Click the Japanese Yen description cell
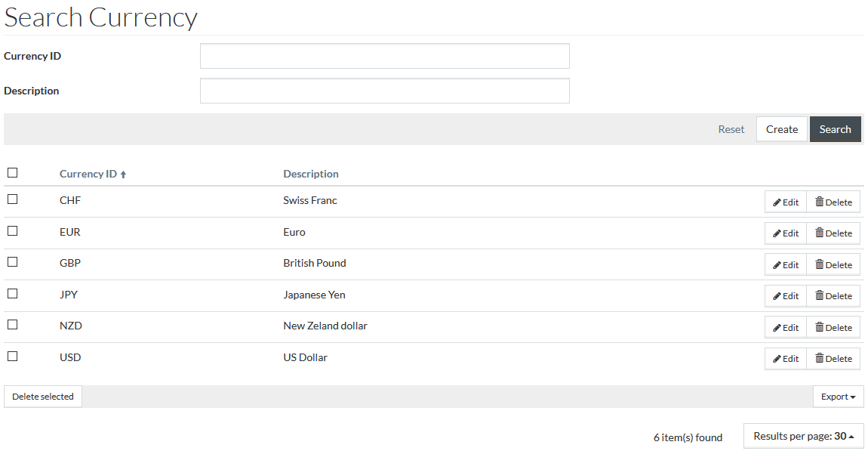The height and width of the screenshot is (451, 868). [x=314, y=295]
